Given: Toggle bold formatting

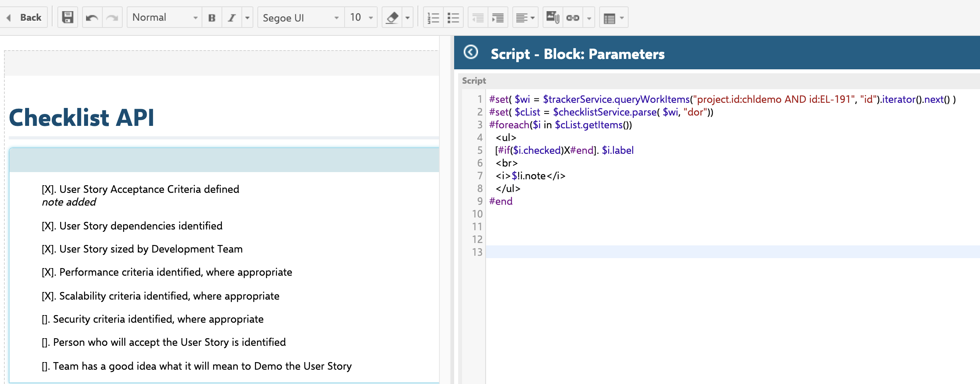Looking at the screenshot, I should tap(212, 18).
